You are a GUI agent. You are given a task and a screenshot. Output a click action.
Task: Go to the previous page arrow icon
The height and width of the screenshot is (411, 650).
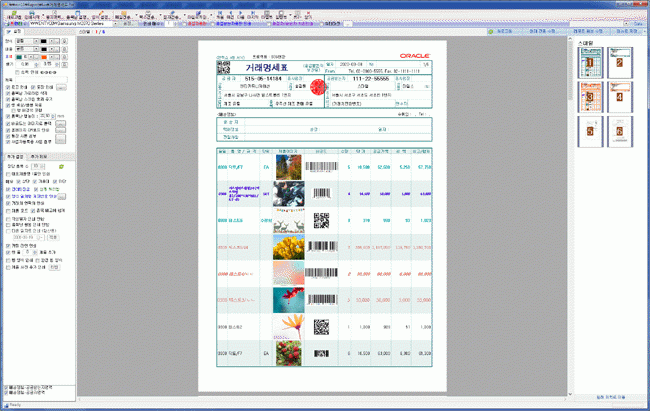(230, 13)
